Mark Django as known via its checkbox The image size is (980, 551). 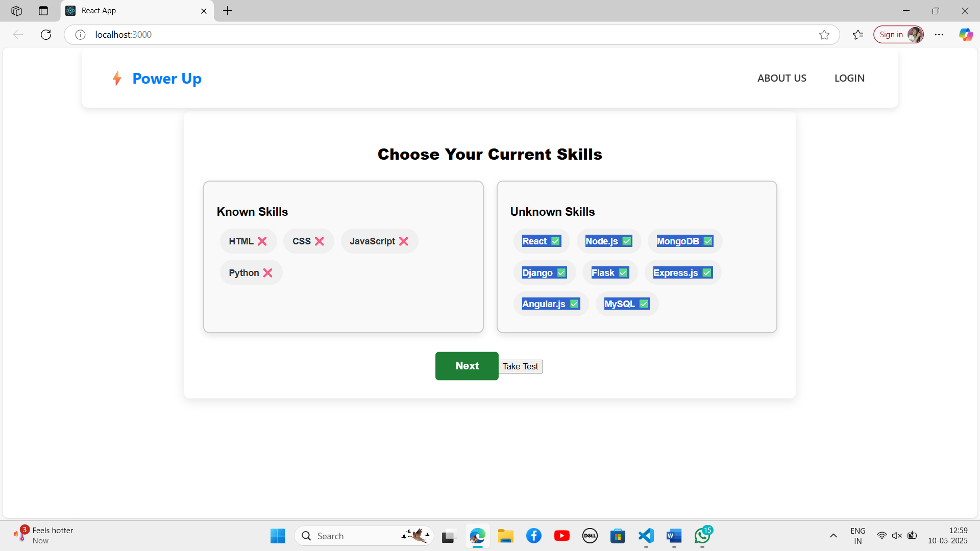(561, 273)
